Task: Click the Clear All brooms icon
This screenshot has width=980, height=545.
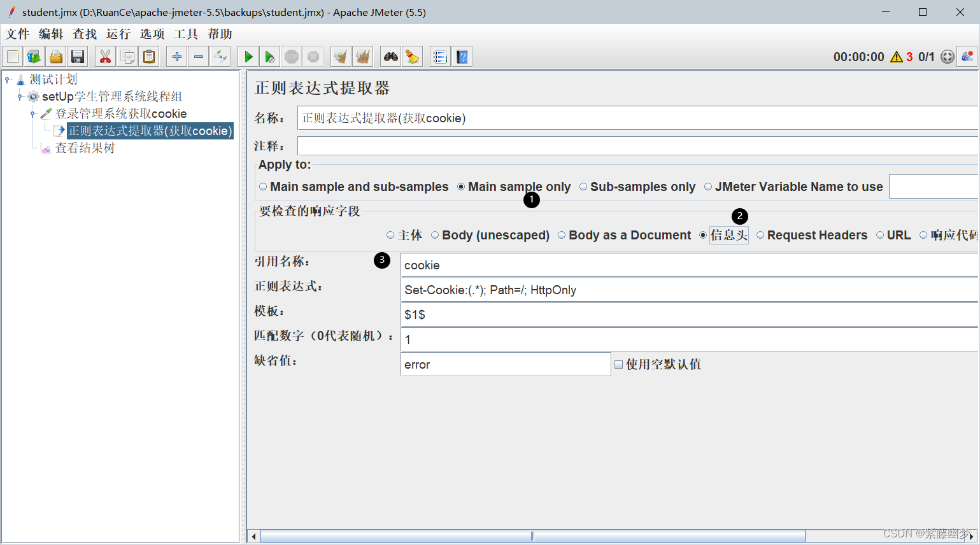Action: tap(363, 57)
